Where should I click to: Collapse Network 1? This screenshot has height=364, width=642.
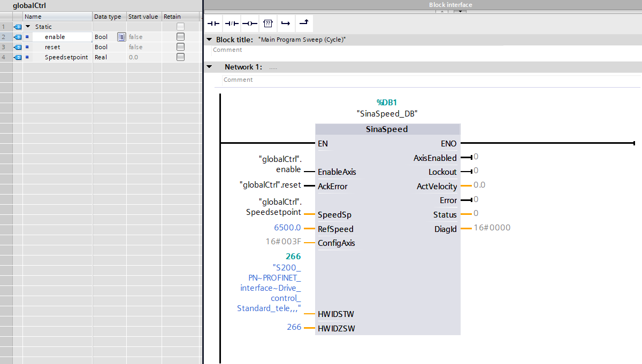(209, 67)
